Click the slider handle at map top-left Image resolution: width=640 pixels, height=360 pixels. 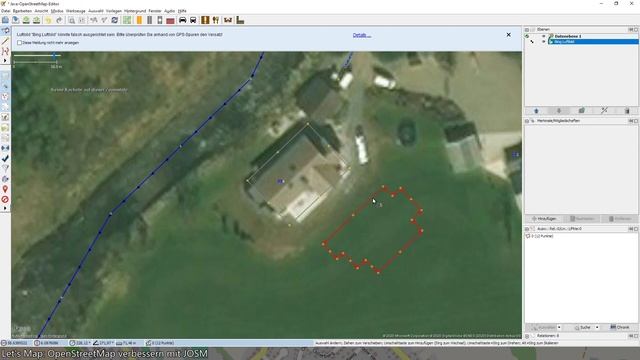(x=53, y=55)
